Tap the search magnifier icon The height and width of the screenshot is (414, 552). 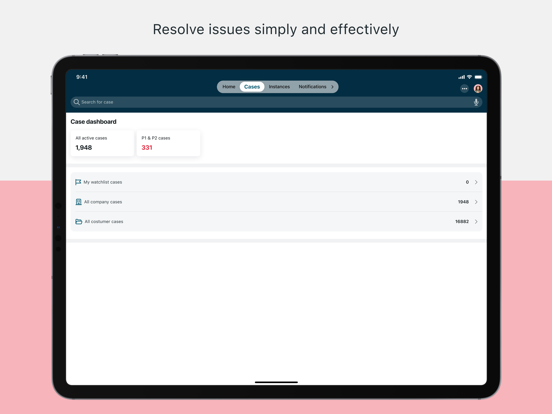tap(76, 102)
